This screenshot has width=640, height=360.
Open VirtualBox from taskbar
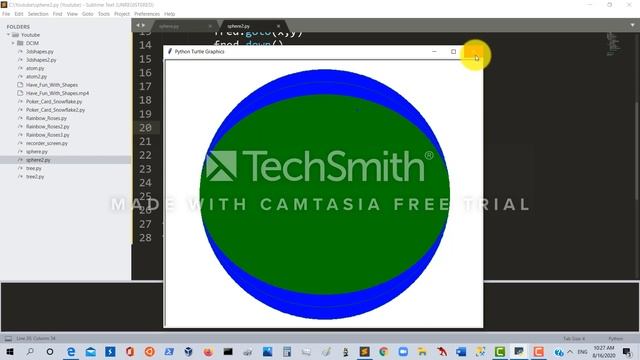189,351
